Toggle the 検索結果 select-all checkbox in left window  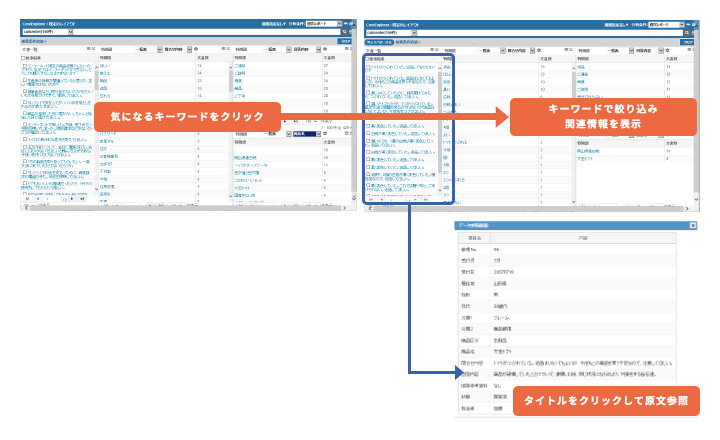(24, 58)
